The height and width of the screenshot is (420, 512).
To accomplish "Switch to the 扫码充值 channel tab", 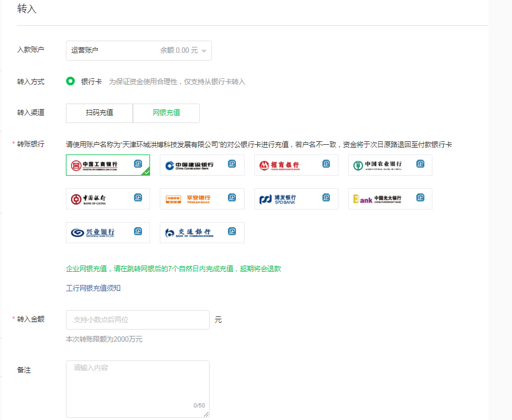I will tap(99, 113).
